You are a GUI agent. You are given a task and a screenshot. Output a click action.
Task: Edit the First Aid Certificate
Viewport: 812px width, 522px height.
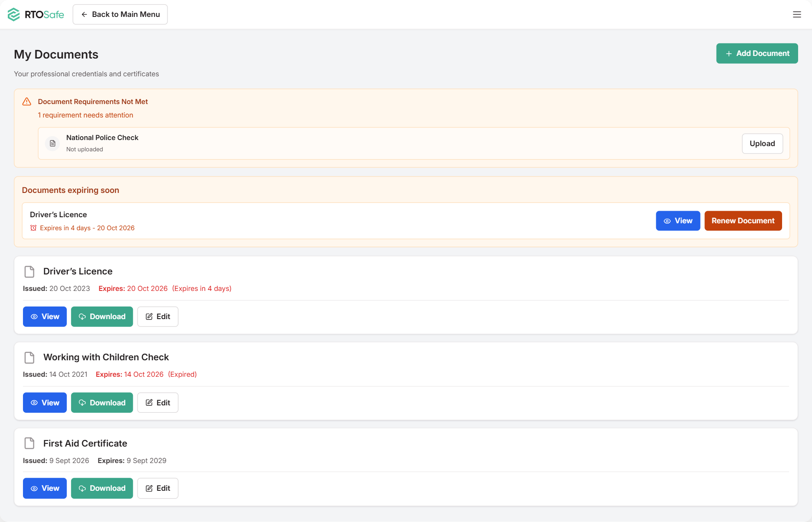click(158, 488)
